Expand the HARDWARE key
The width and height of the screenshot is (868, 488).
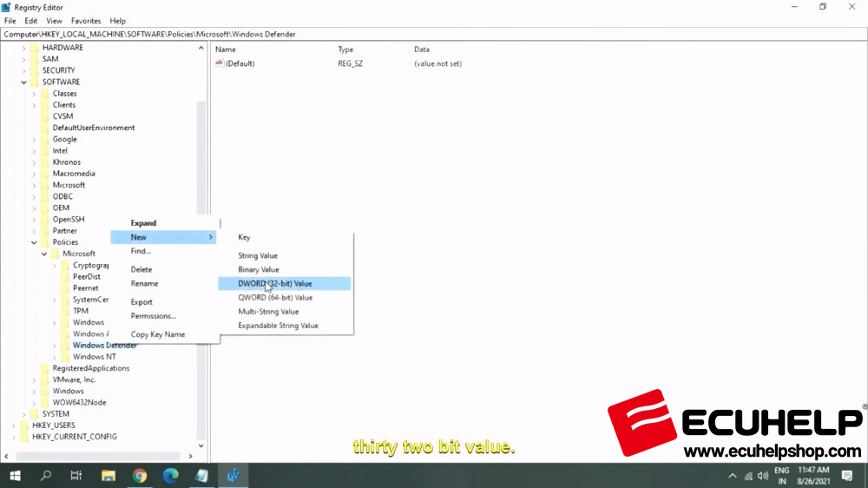(23, 48)
